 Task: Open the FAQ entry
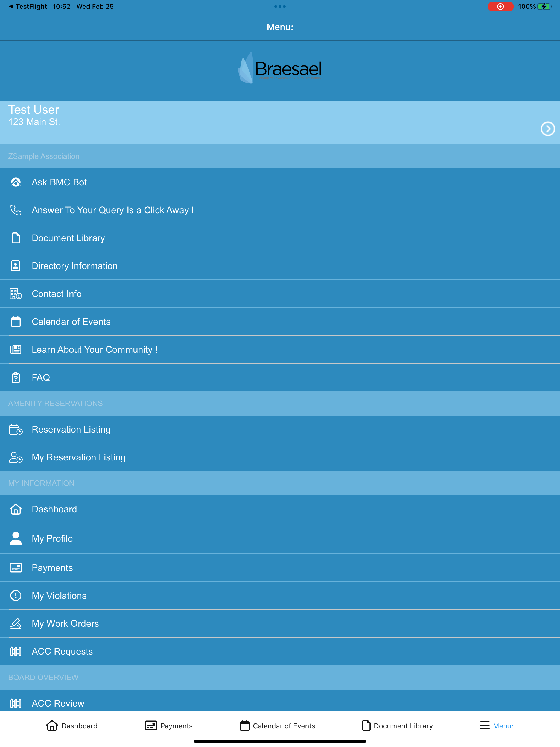pos(280,377)
